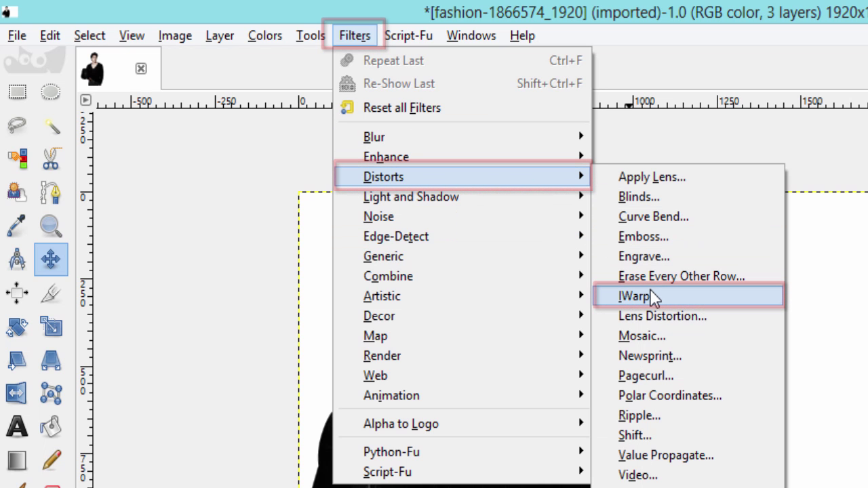Expand the Map submenu
The image size is (868, 488).
click(463, 335)
